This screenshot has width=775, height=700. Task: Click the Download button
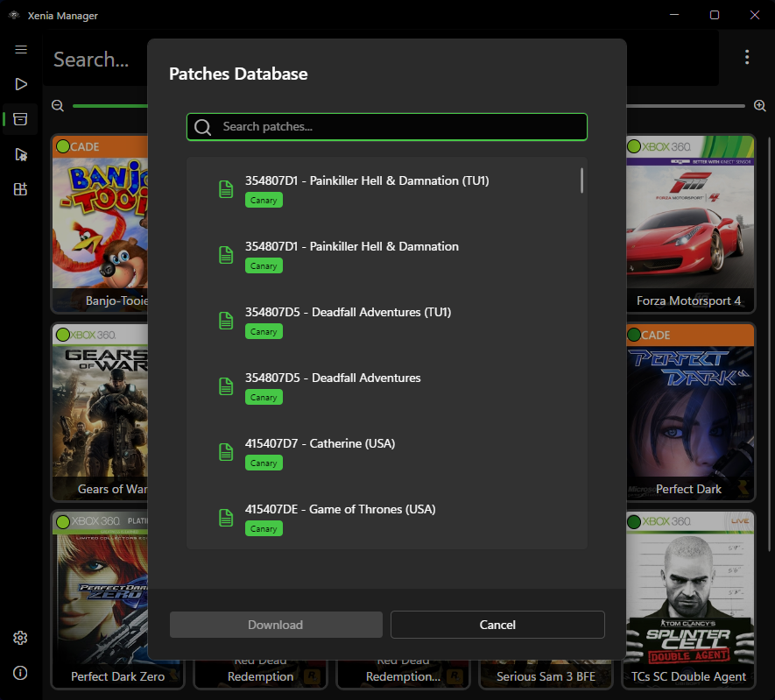click(276, 625)
